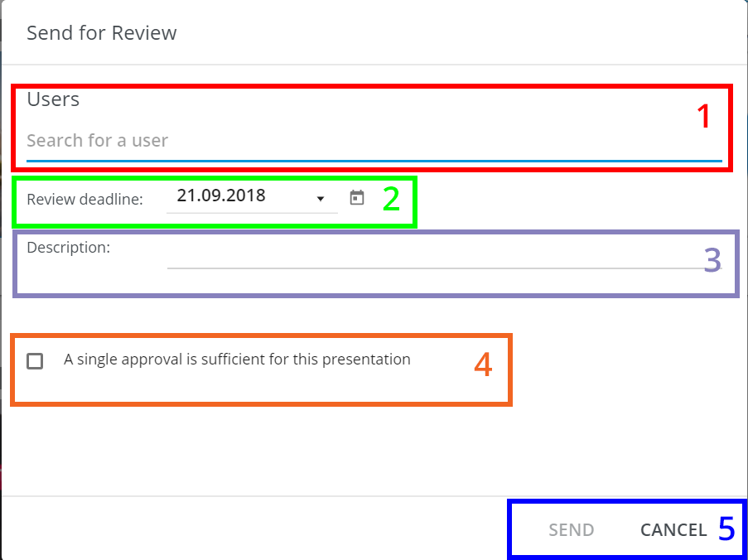Expand the review deadline dropdown arrow
The width and height of the screenshot is (748, 560).
click(x=321, y=199)
